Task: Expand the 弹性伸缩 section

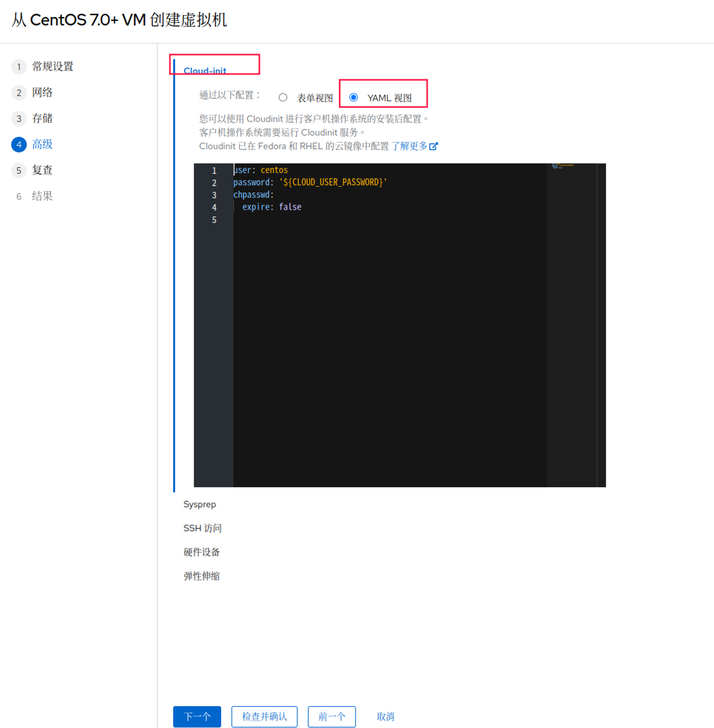Action: click(202, 576)
